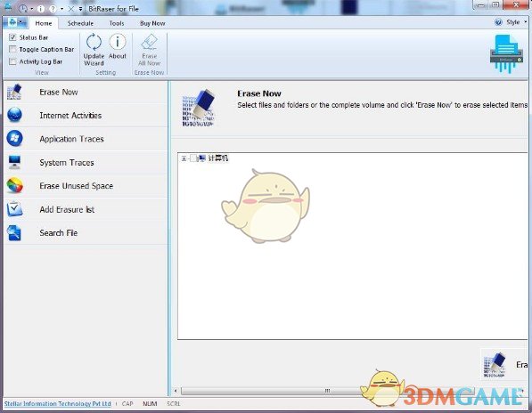Click the Erase Now button below the file tree
532x413 pixels.
click(505, 365)
